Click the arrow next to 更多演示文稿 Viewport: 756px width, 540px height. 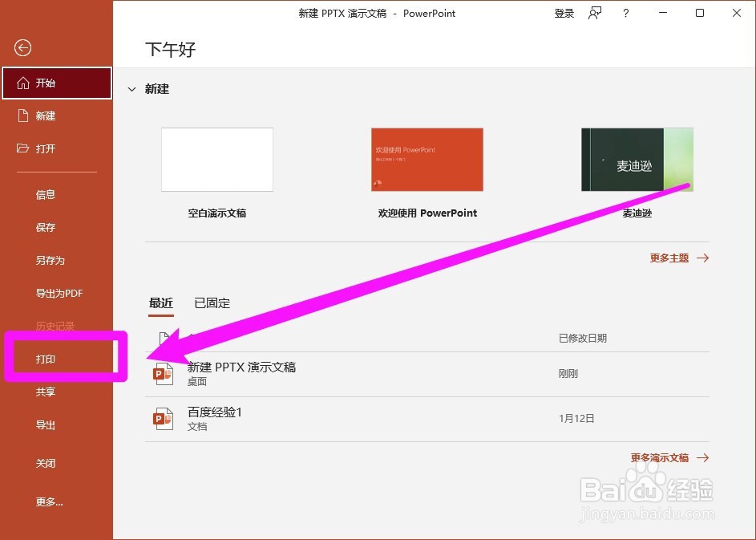703,457
